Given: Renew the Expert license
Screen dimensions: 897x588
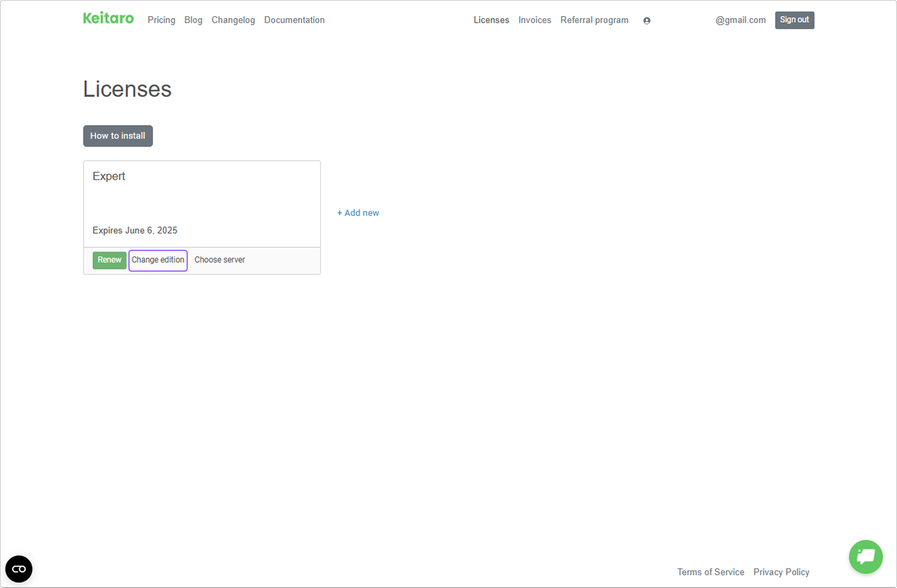Looking at the screenshot, I should click(109, 260).
